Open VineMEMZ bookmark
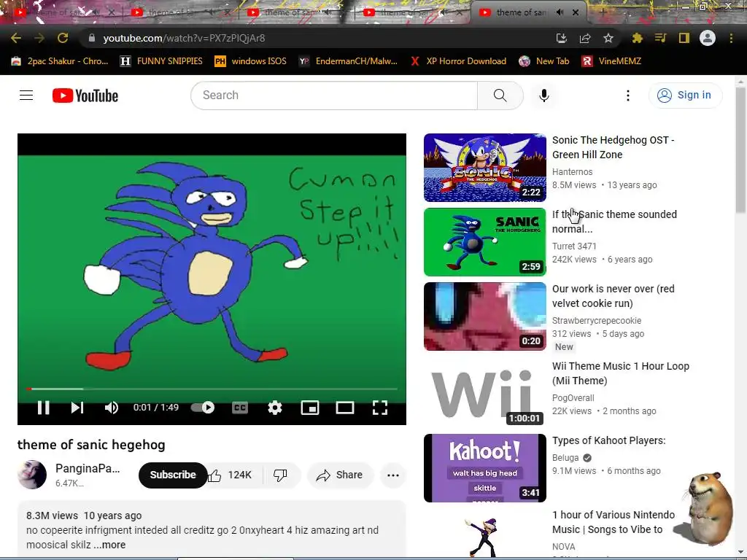Screen dimensions: 747x560 (x=612, y=61)
